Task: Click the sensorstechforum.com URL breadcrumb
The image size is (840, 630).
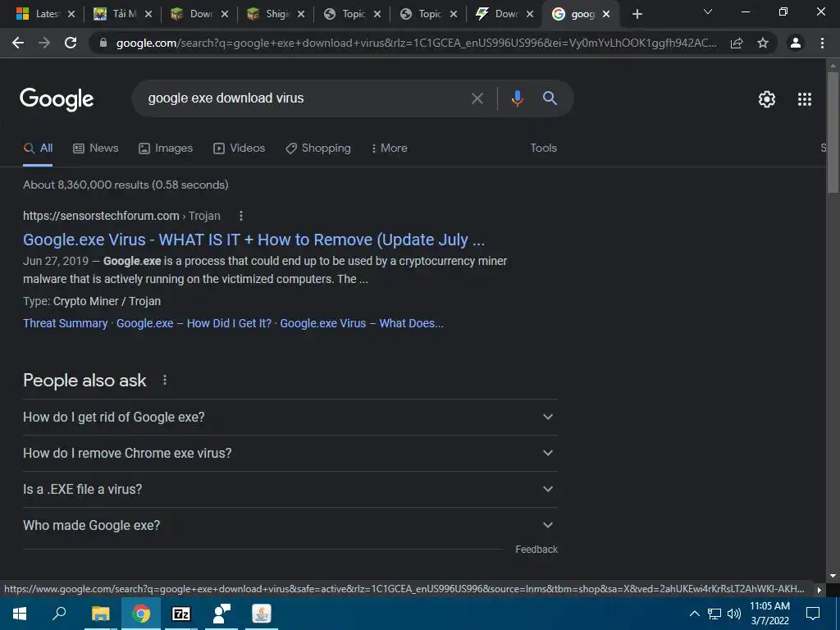Action: pos(121,216)
